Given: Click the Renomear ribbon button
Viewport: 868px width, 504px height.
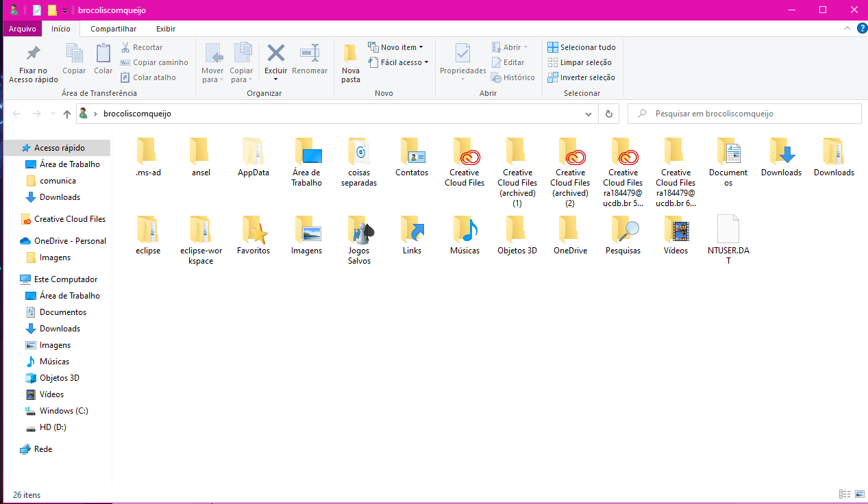Looking at the screenshot, I should point(310,60).
